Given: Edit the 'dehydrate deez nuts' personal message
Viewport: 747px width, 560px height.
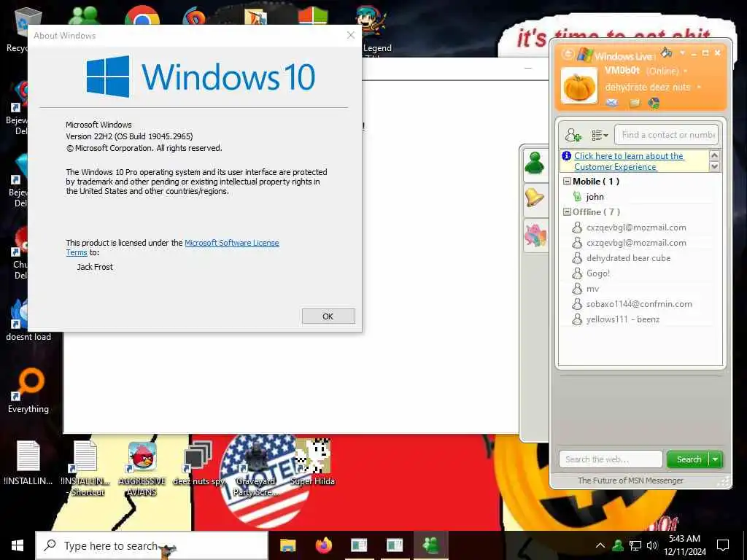Looking at the screenshot, I should [648, 87].
